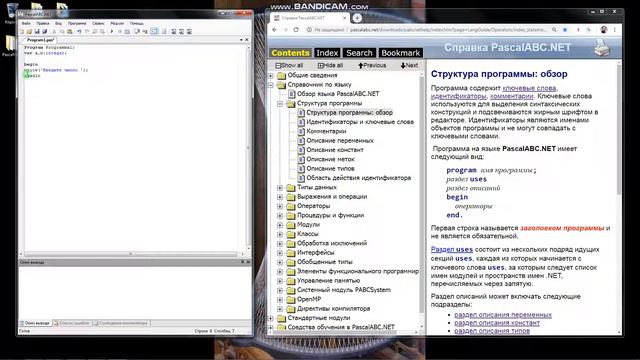Follow the Раздел uses link
Viewport: 640px width, 360px height.
pyautogui.click(x=452, y=249)
